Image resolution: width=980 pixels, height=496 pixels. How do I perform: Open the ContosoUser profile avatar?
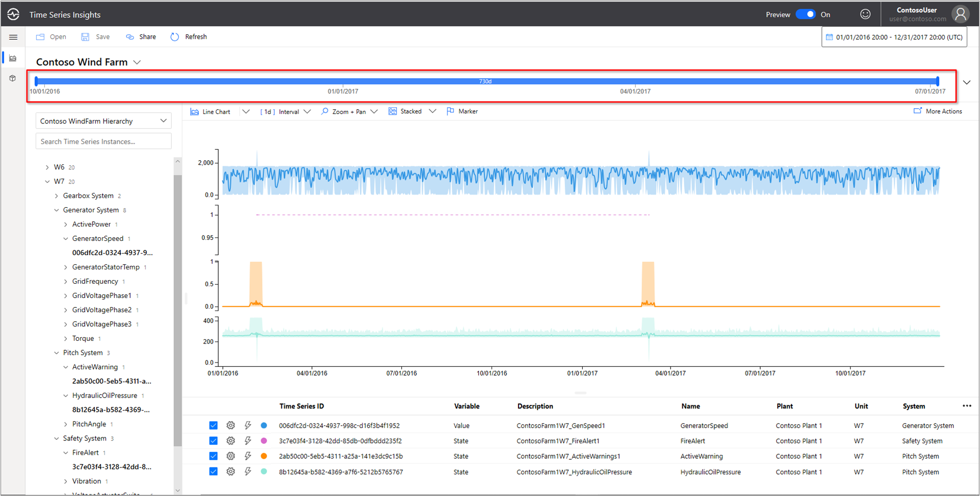click(x=960, y=14)
